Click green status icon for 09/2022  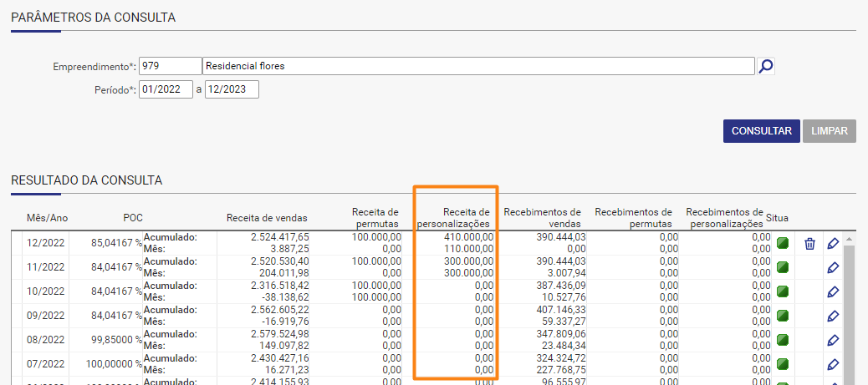pyautogui.click(x=782, y=317)
